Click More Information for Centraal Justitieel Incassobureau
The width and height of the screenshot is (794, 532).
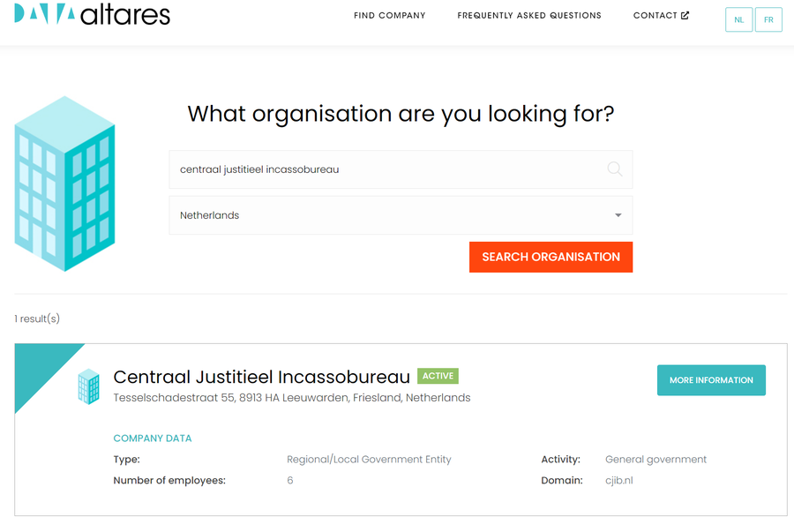(x=711, y=380)
